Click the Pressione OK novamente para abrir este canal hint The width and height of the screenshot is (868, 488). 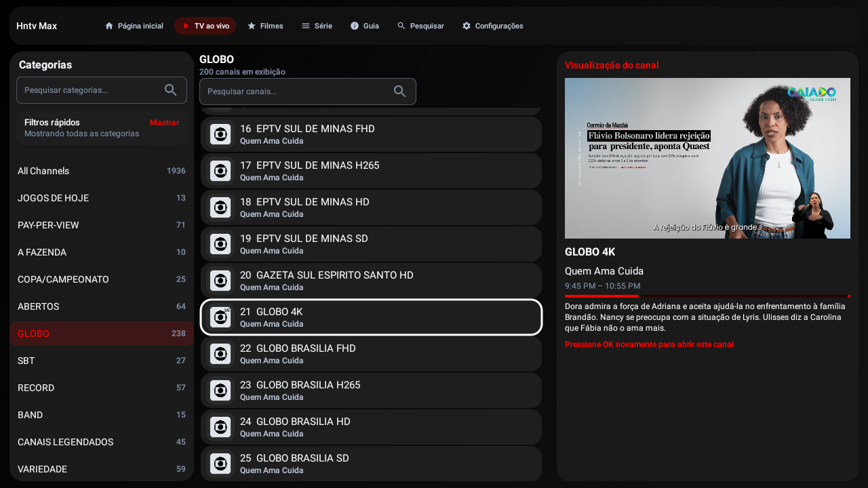point(649,344)
